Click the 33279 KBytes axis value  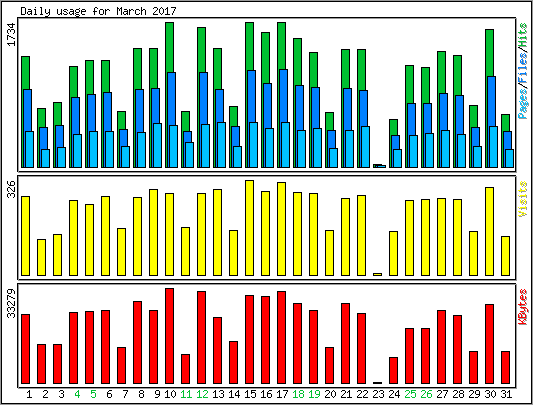coord(11,303)
